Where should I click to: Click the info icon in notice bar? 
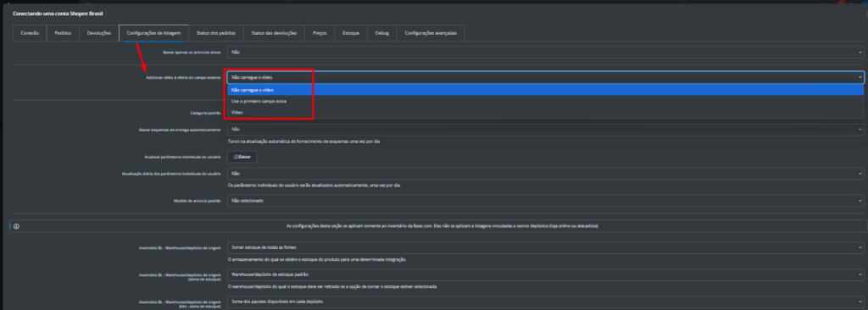16,226
